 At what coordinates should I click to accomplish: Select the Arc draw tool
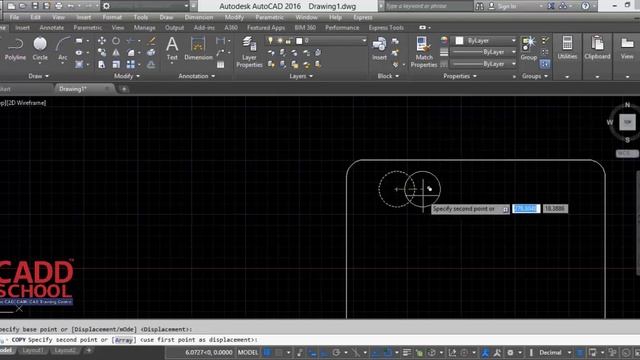click(x=62, y=49)
